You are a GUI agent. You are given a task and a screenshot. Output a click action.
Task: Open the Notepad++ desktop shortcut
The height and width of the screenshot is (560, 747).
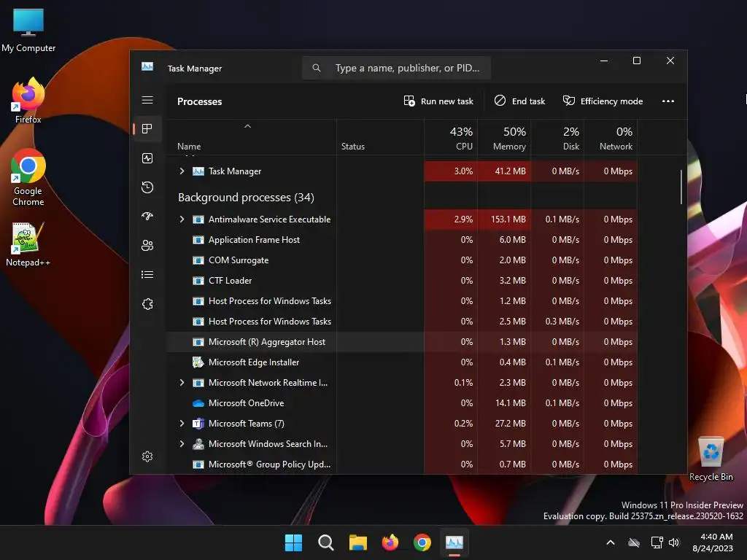coord(28,244)
